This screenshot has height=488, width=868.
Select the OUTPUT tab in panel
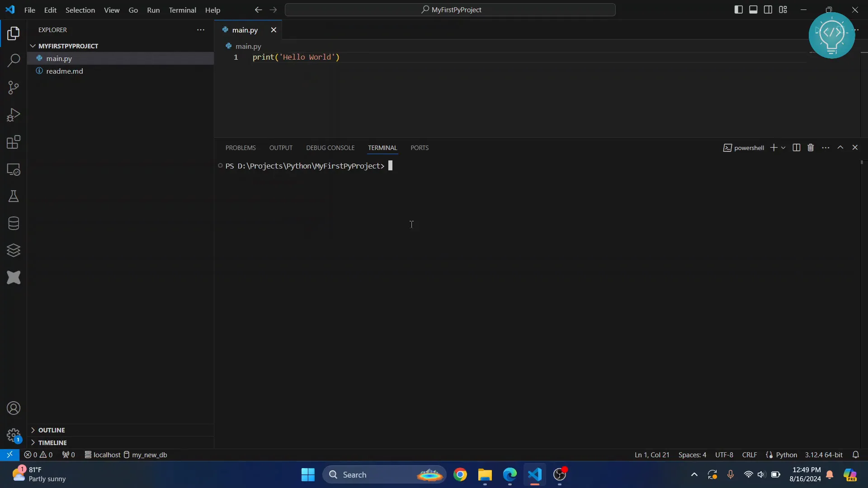click(281, 147)
